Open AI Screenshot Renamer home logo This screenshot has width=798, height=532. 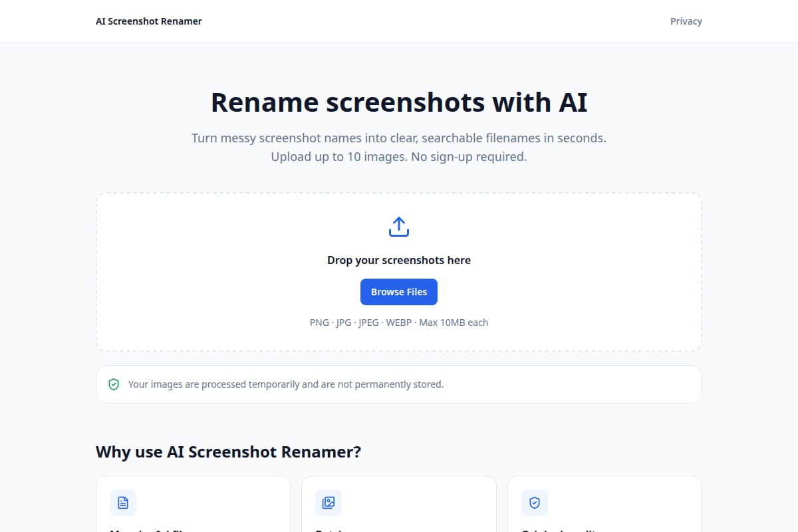pyautogui.click(x=149, y=21)
